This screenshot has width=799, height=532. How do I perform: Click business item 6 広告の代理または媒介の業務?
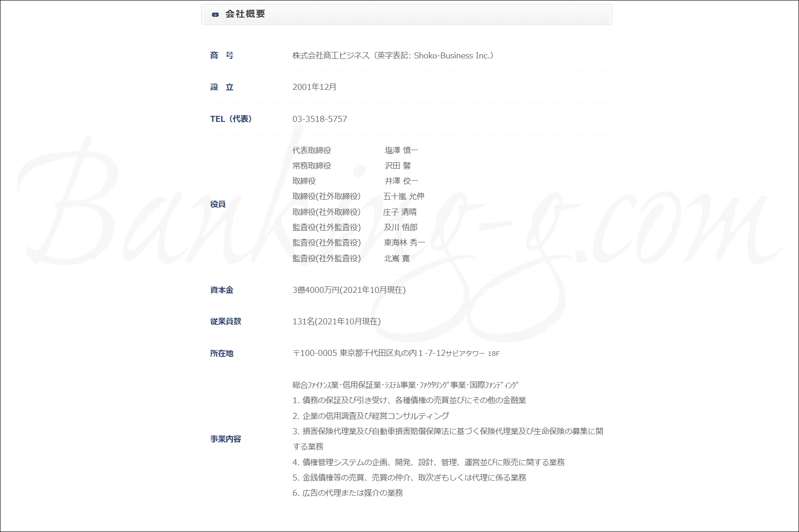[x=348, y=493]
